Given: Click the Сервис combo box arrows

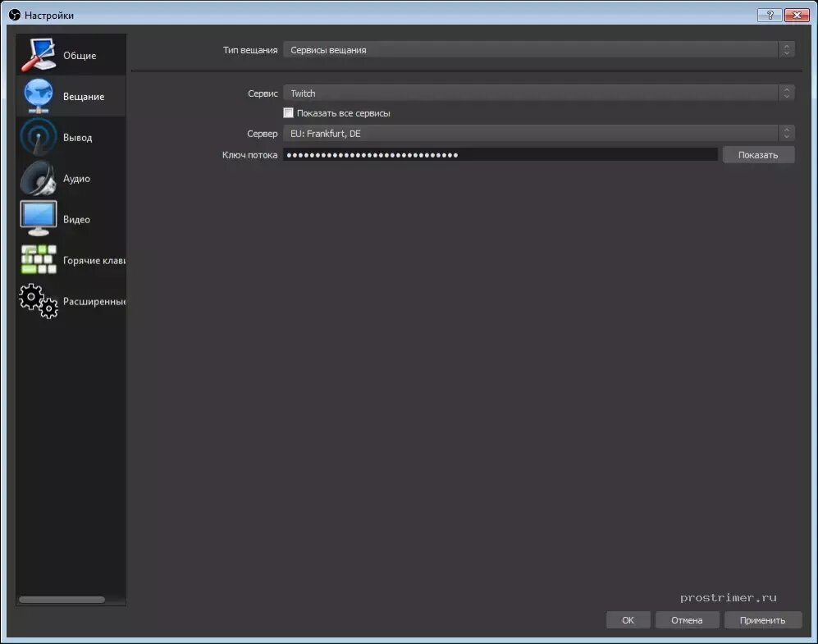Looking at the screenshot, I should (x=786, y=94).
